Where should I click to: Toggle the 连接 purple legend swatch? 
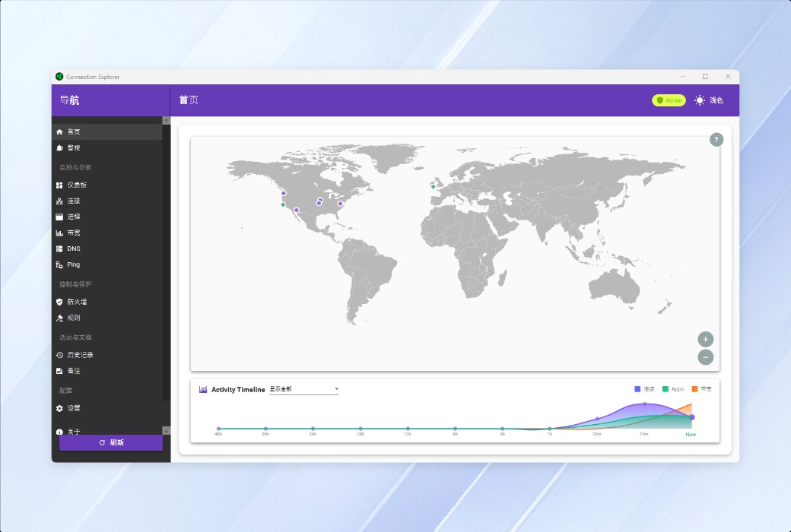click(x=637, y=389)
